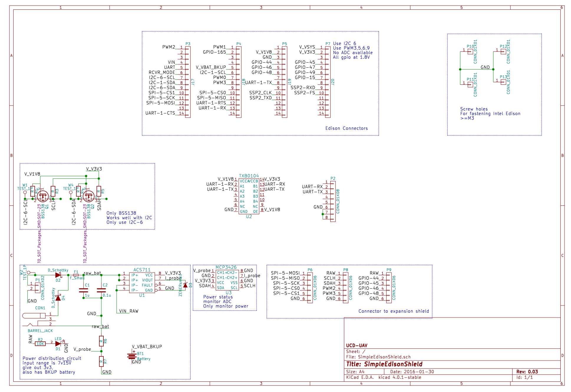Select the P7 connector reference label
571x392 pixels.
(328, 44)
